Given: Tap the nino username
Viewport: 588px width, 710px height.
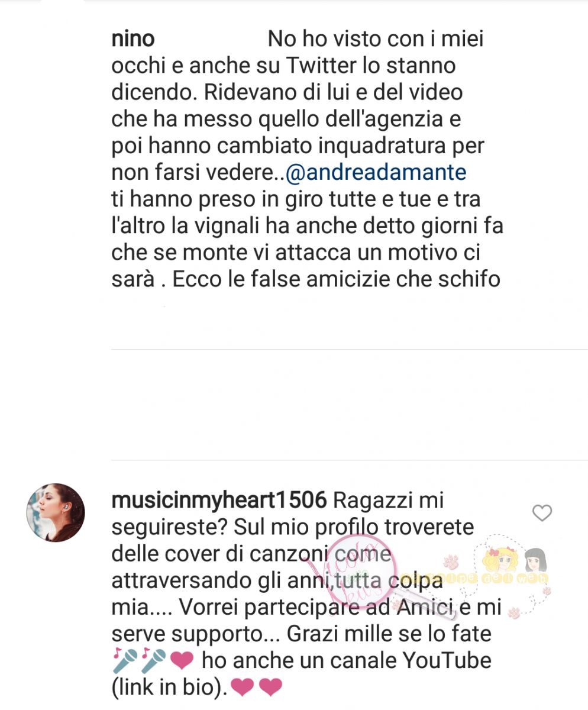Looking at the screenshot, I should tap(133, 39).
